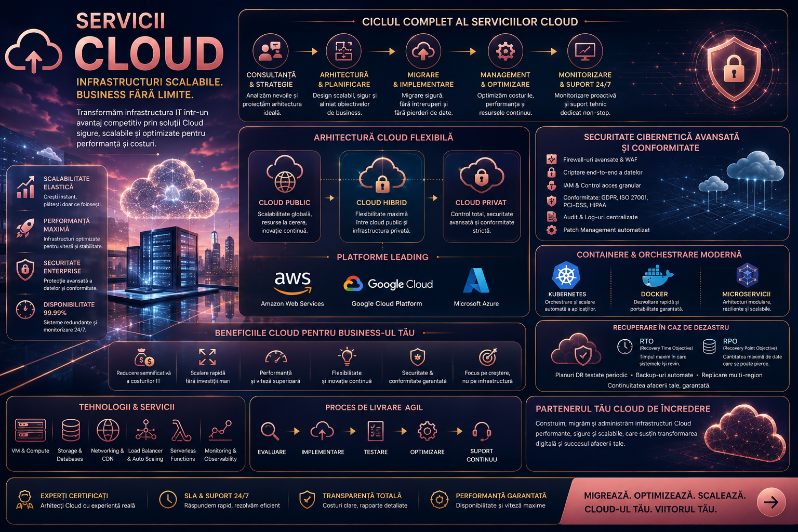Select the RPO database icon
The image size is (798, 532).
[709, 347]
